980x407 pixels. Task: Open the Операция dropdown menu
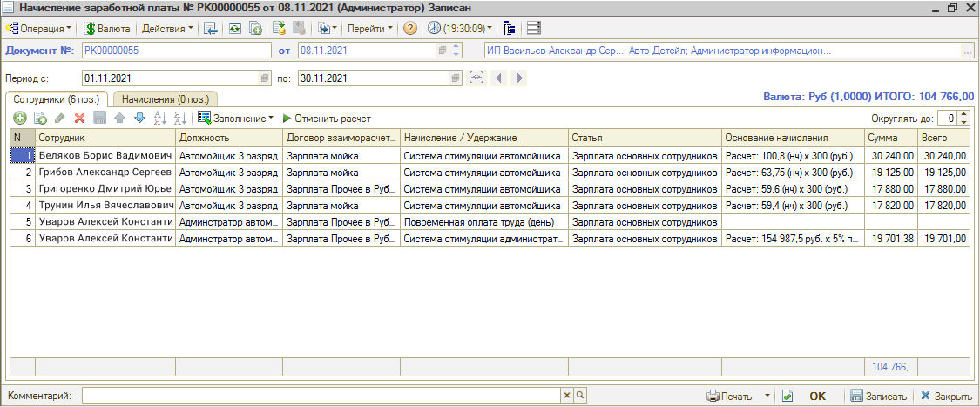40,29
